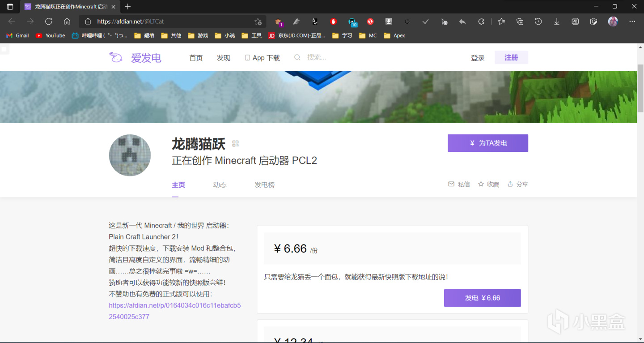This screenshot has width=644, height=343.
Task: Open the App 下载 navigation item
Action: click(x=262, y=58)
